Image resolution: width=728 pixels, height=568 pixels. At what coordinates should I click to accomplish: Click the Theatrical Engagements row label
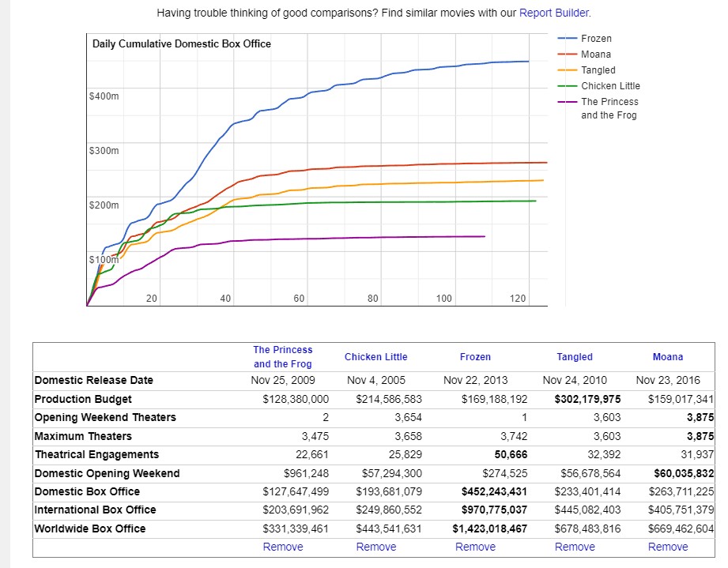coord(96,454)
